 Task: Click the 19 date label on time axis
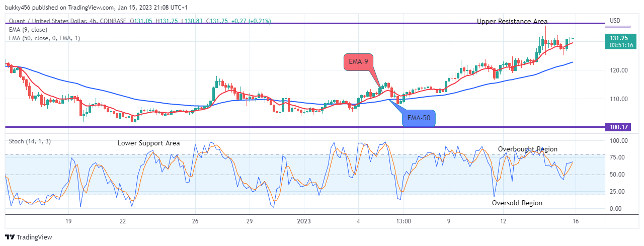coord(68,221)
